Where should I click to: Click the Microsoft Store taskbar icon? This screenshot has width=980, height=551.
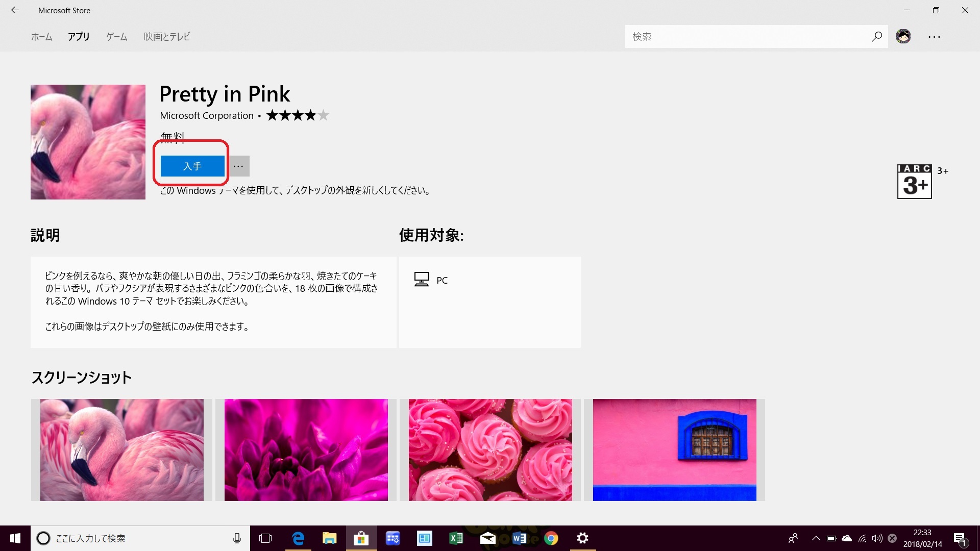361,538
